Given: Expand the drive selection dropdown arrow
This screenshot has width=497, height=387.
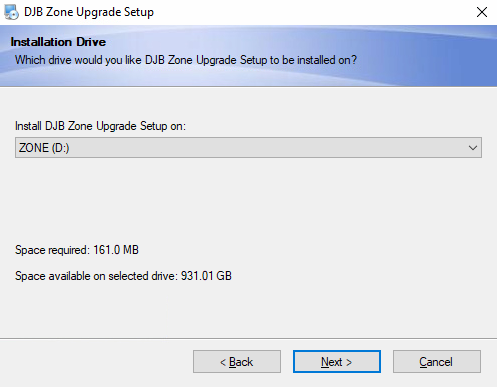Looking at the screenshot, I should click(x=473, y=148).
